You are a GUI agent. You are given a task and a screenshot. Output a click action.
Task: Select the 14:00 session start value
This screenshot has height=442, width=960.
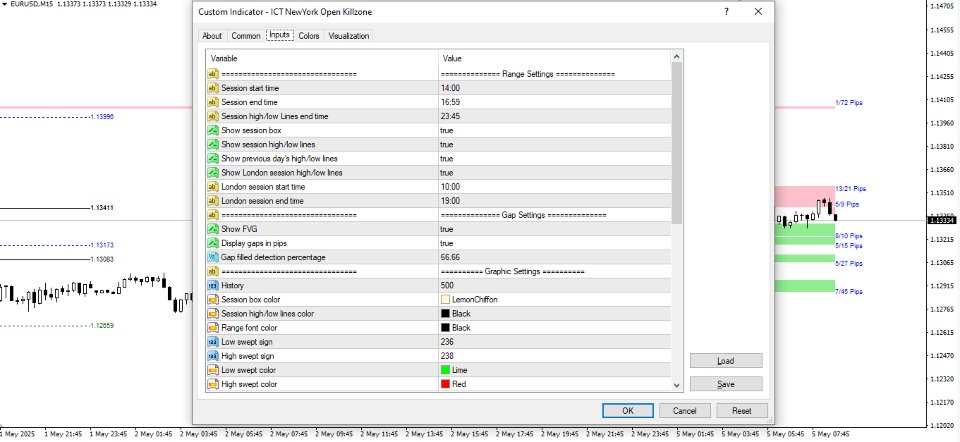point(450,88)
